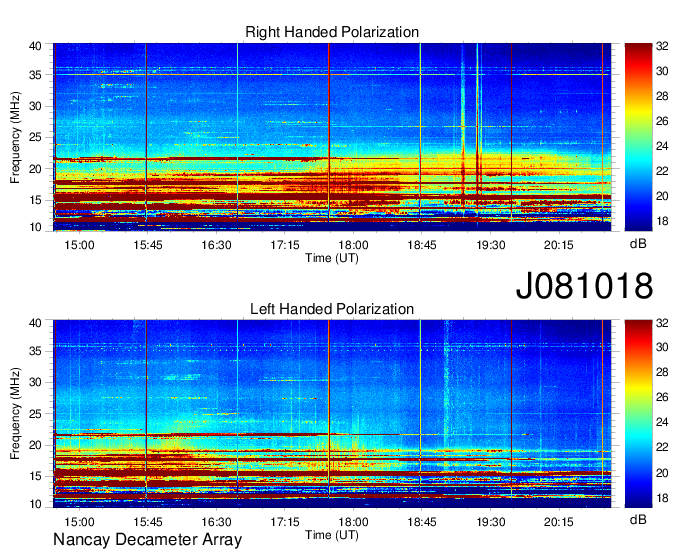Click the 15:45 time tick of the Right Handed plot
Image resolution: width=680 pixels, height=552 pixels.
click(147, 245)
